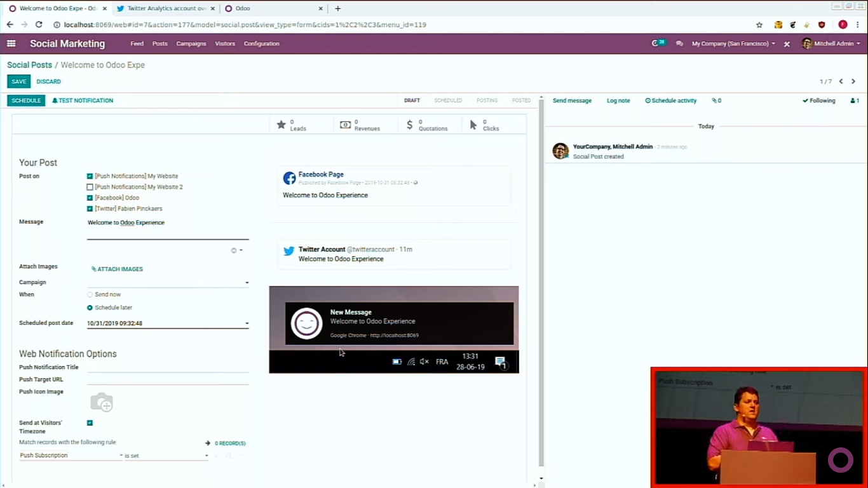
Task: Open the Quotations dollar stat button
Action: [x=430, y=125]
